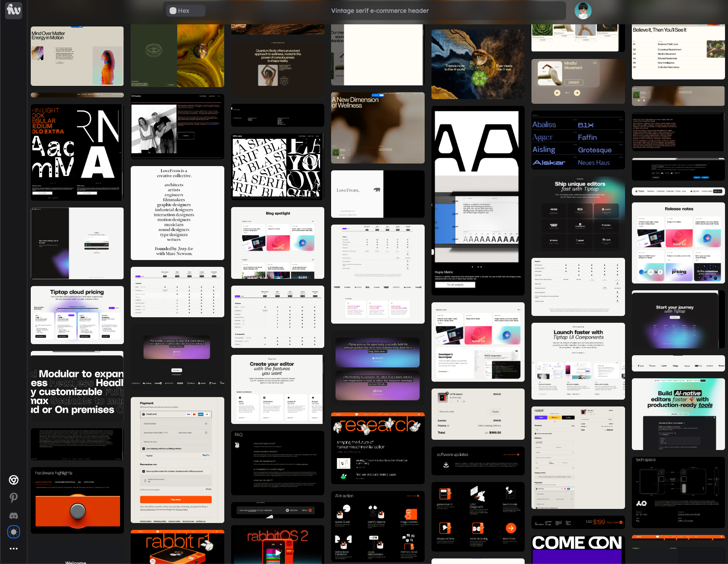This screenshot has height=564, width=728.
Task: Open the orange research thumbnail
Action: [377, 448]
